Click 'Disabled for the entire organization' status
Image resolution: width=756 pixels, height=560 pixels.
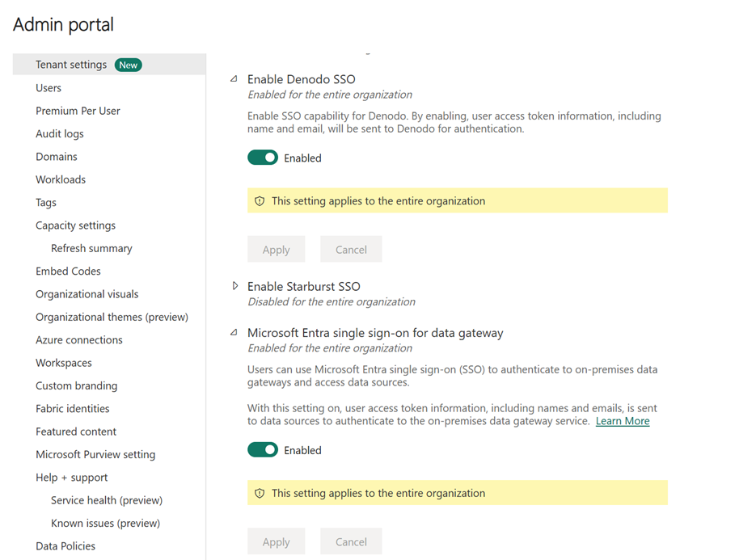click(332, 301)
